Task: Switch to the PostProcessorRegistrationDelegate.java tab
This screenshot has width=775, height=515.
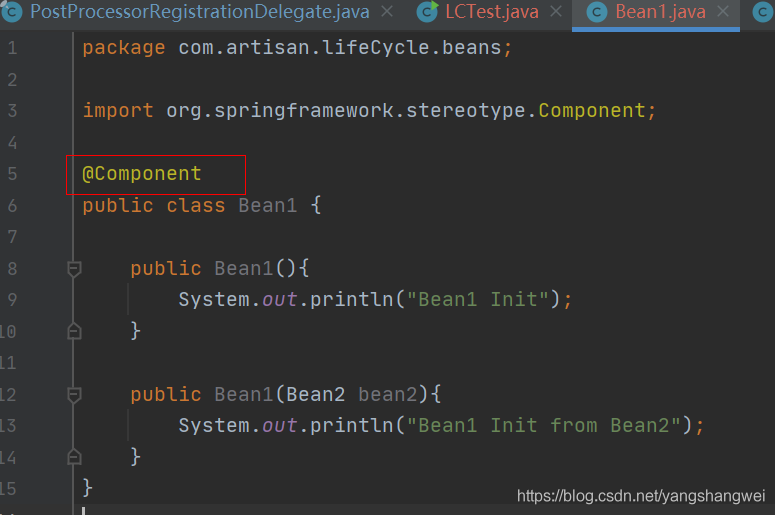Action: tap(200, 13)
